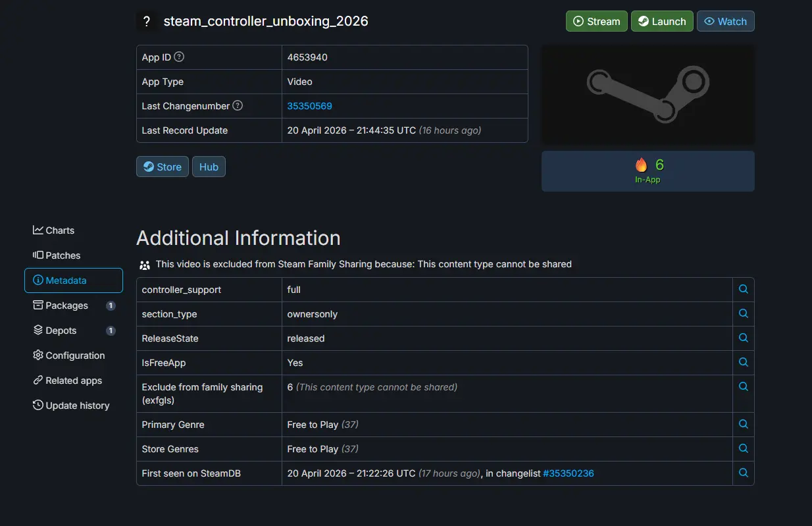Open the Configuration section
812x526 pixels.
pyautogui.click(x=69, y=355)
